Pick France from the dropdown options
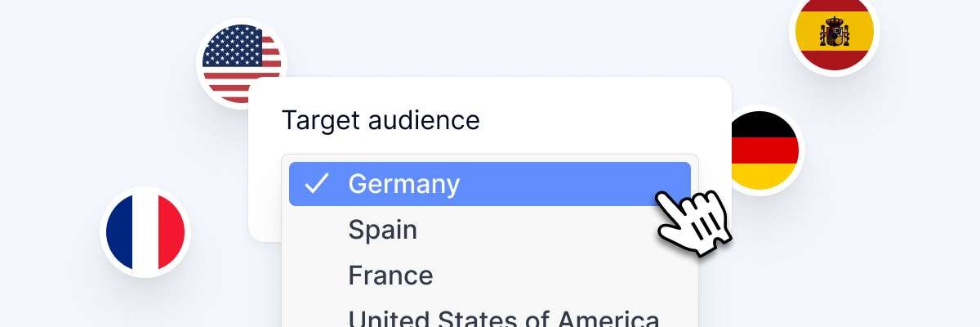The image size is (980, 327). click(x=490, y=275)
